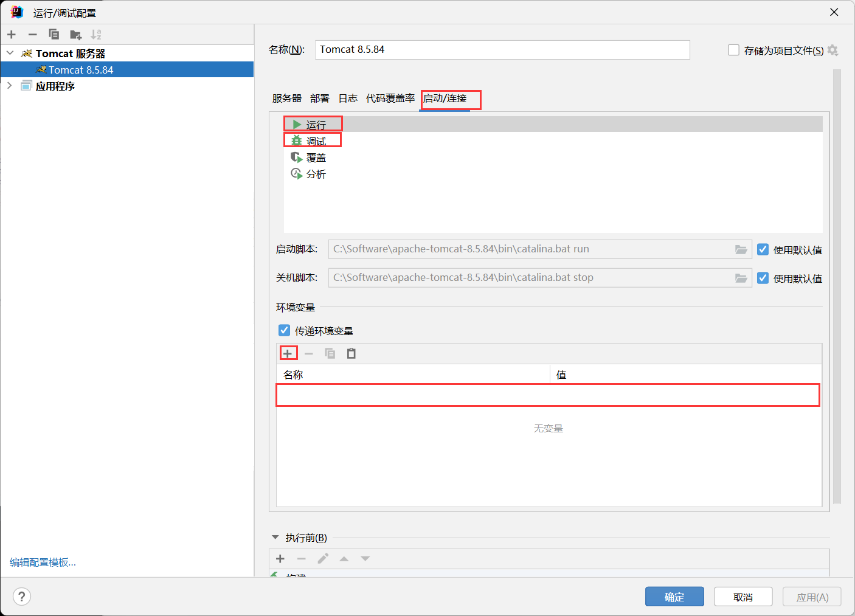Select Tomcat 8.5.84 configuration

[x=127, y=69]
